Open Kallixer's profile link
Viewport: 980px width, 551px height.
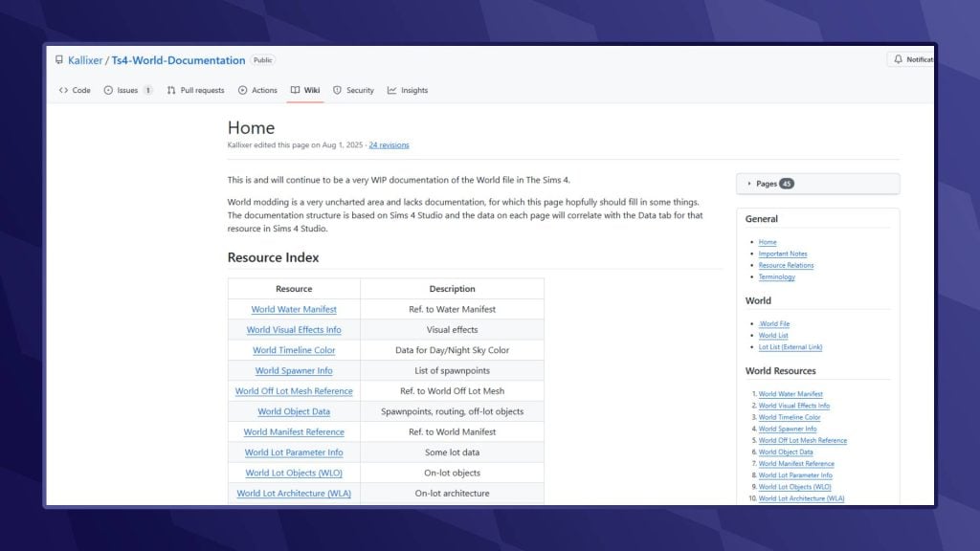tap(85, 60)
